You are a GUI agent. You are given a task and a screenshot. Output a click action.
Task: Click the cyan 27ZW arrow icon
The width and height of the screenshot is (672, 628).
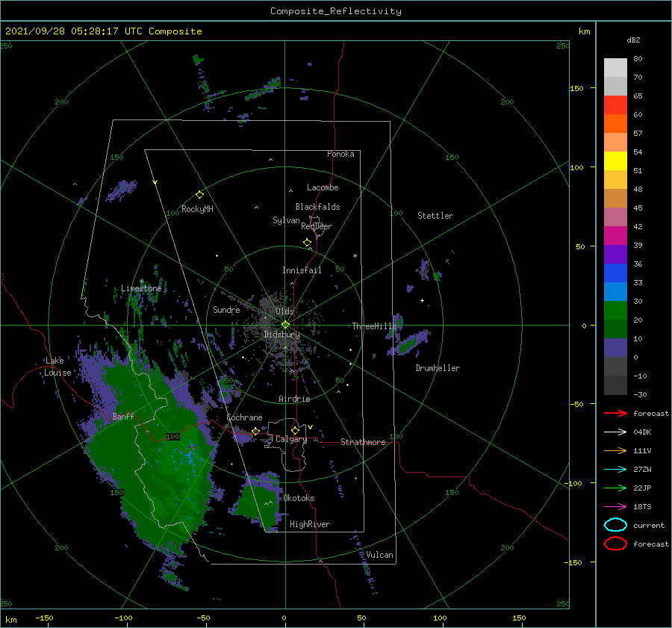[x=615, y=470]
